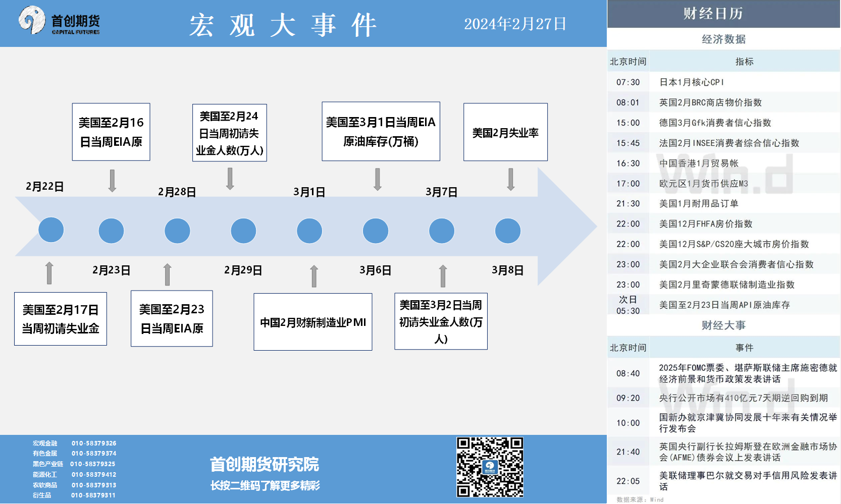This screenshot has height=504, width=841.
Task: Select the row 英国2月BRC商店物价指数
Action: [723, 102]
